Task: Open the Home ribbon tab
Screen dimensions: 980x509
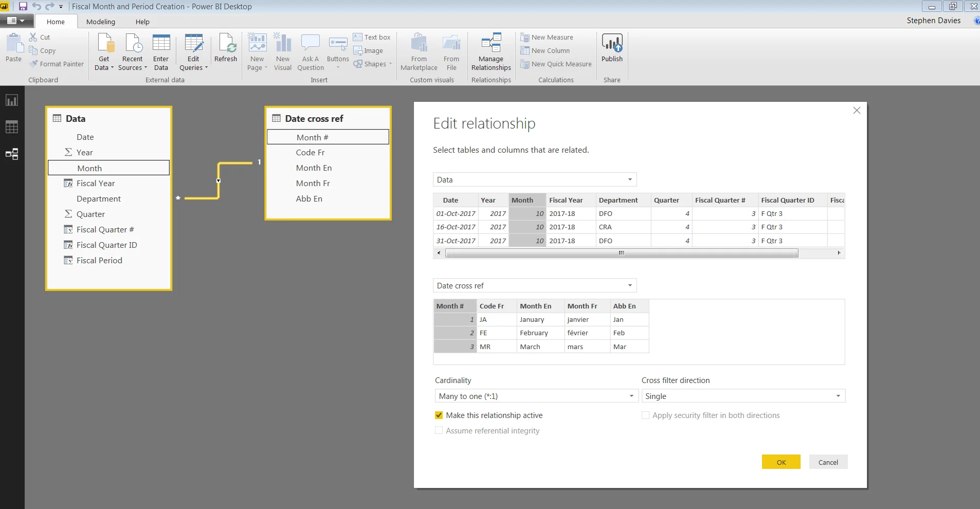Action: pos(56,22)
